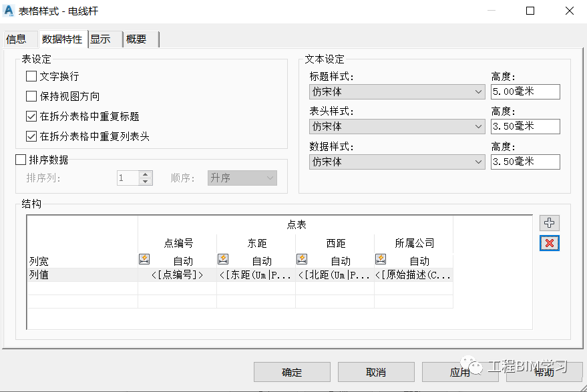Select the 东距 column header
This screenshot has height=392, width=587.
click(256, 243)
